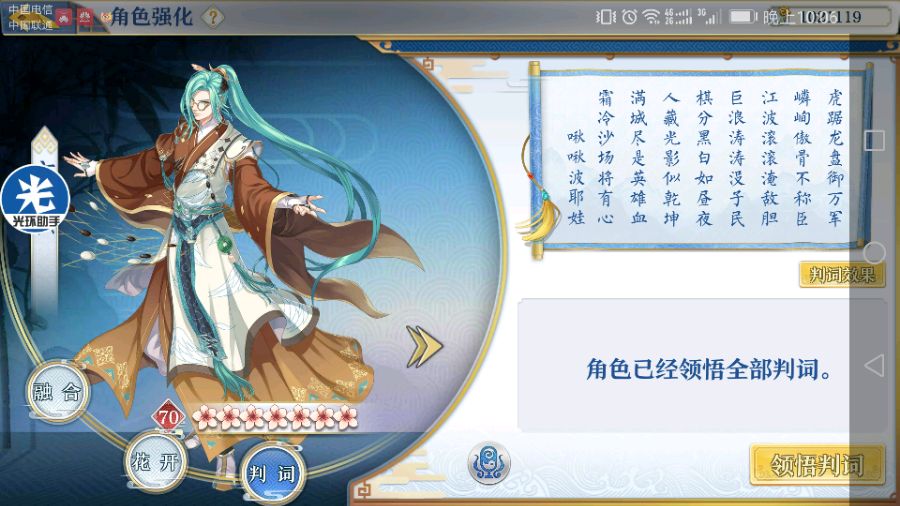Screen dimensions: 900x506
Task: Tap the Android home circle button
Action: [x=874, y=252]
